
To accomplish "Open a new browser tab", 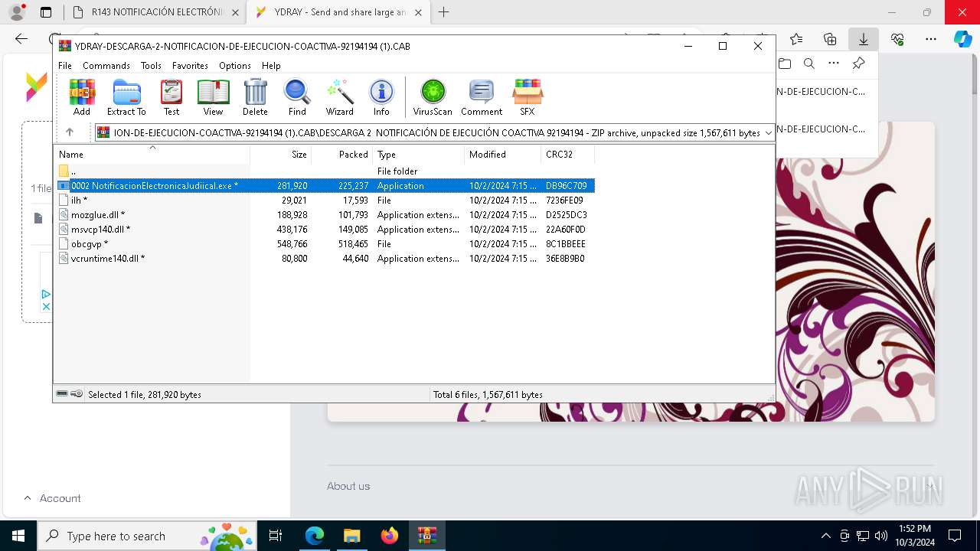I will click(x=443, y=12).
